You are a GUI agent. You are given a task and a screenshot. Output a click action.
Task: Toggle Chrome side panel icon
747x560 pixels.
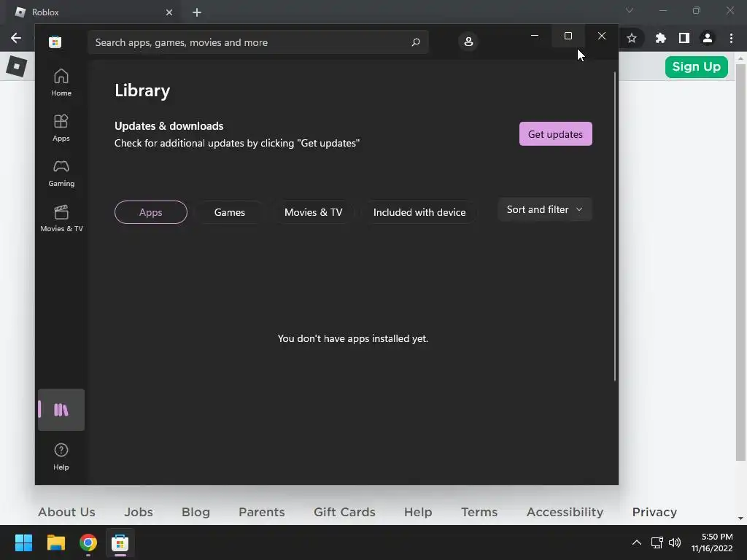pyautogui.click(x=684, y=38)
